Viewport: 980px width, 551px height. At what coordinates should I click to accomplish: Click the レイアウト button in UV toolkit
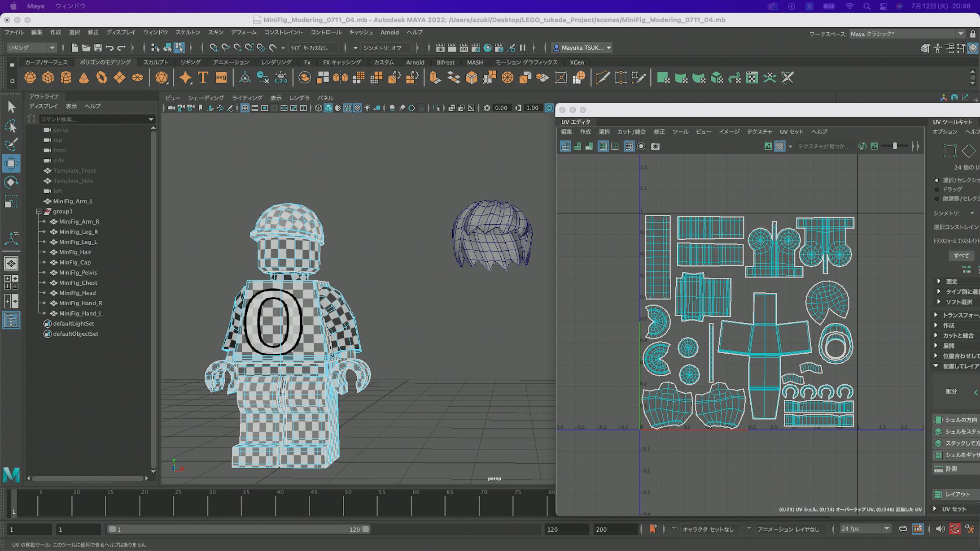[x=957, y=494]
